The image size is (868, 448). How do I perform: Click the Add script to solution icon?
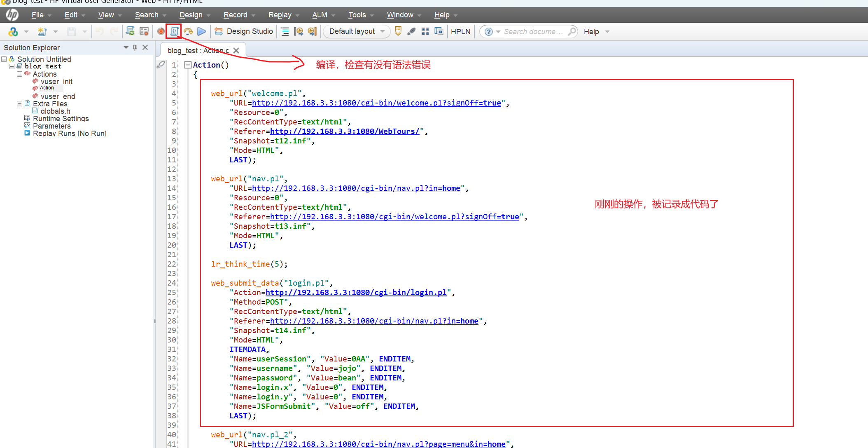click(13, 31)
